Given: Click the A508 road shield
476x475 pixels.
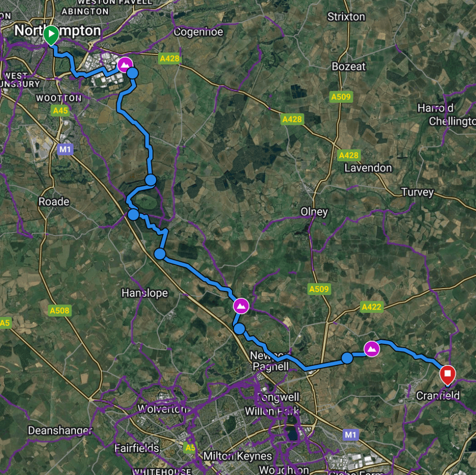Looking at the screenshot, I should (x=60, y=310).
